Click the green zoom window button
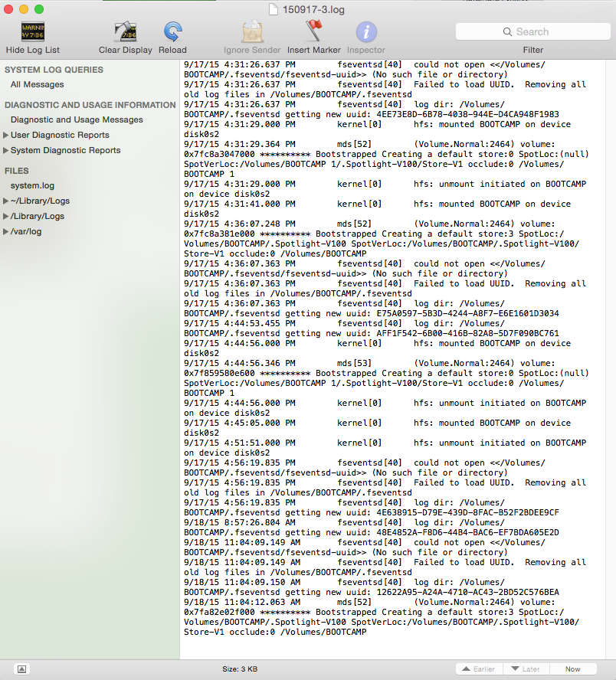The width and height of the screenshot is (616, 680). (39, 9)
